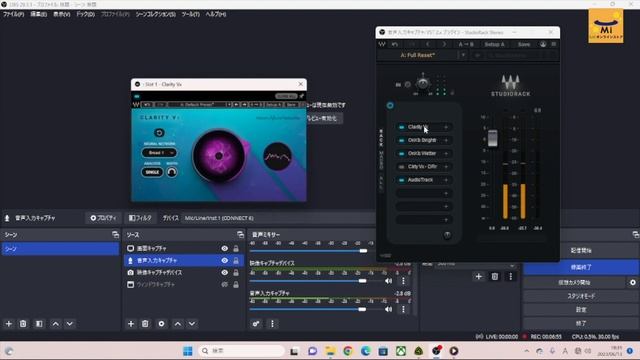Move source up with the Sources panel up arrow
640x360 pixels.
pos(178,324)
